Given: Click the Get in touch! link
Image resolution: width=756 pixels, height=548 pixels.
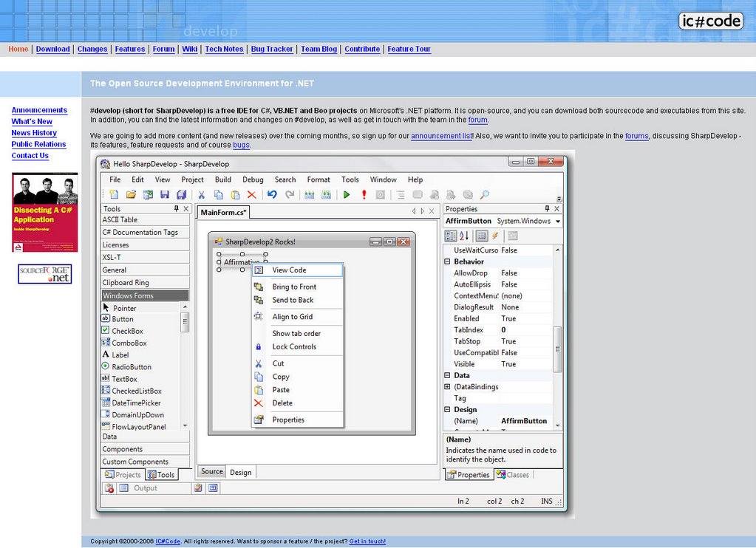Looking at the screenshot, I should point(367,541).
